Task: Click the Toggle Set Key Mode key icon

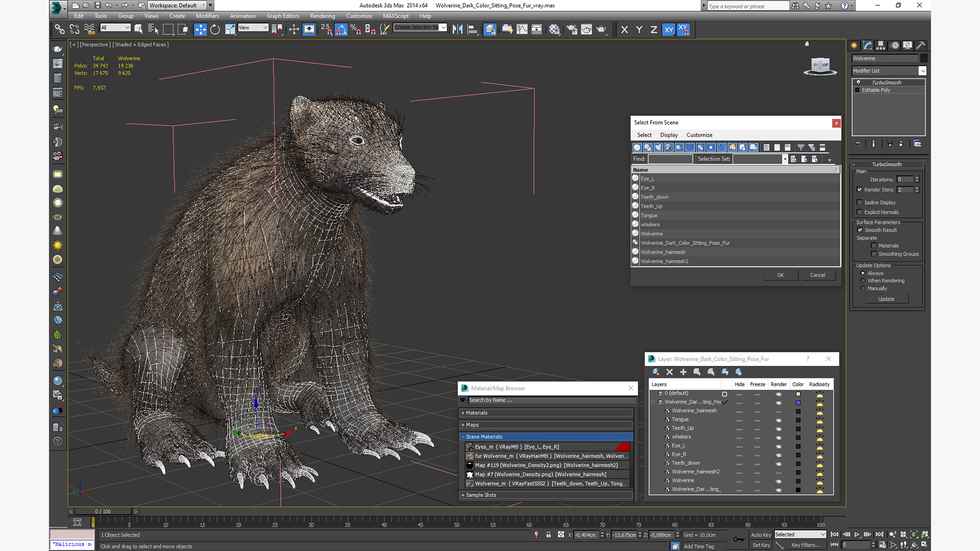Action: (739, 539)
